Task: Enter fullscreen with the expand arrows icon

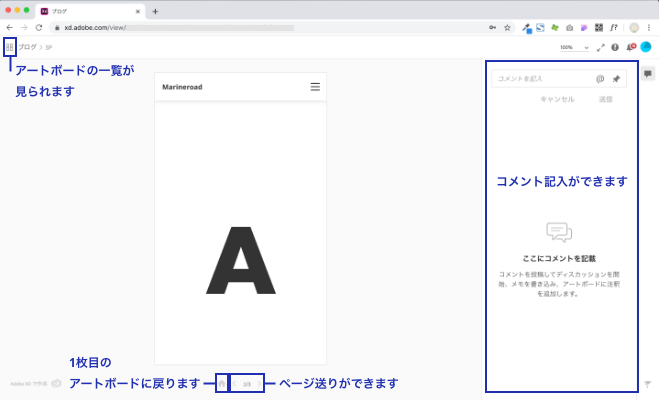Action: (600, 47)
